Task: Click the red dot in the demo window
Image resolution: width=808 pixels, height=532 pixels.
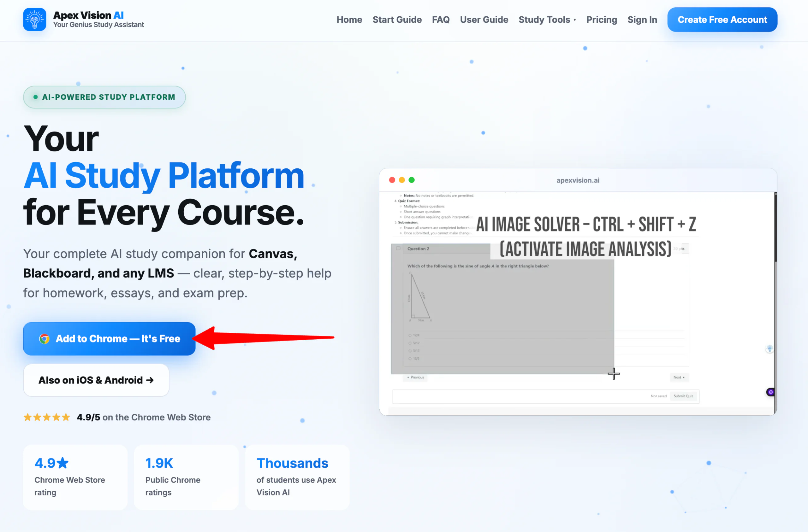Action: [x=392, y=180]
